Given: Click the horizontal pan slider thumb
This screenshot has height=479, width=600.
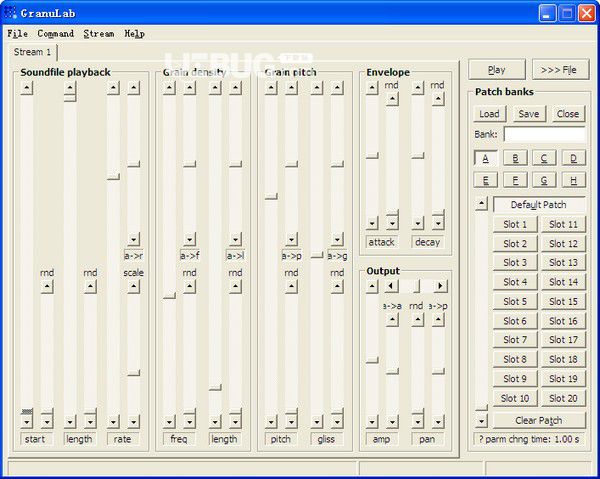Looking at the screenshot, I should (x=417, y=286).
